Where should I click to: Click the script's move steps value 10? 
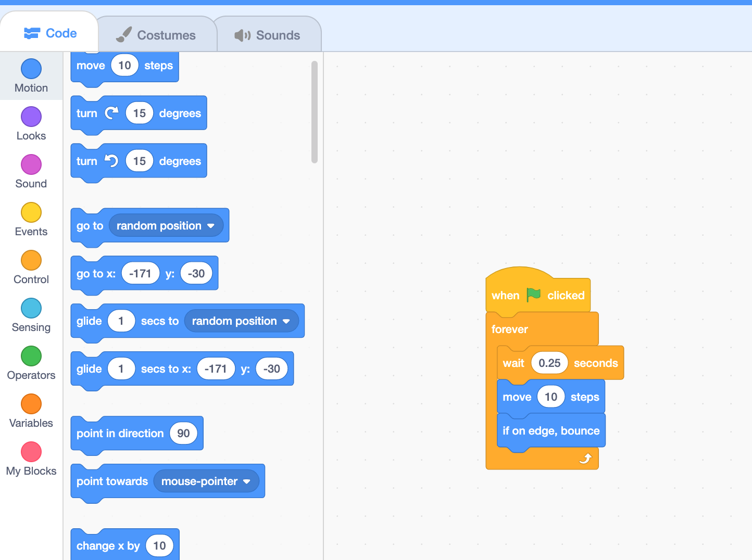551,397
